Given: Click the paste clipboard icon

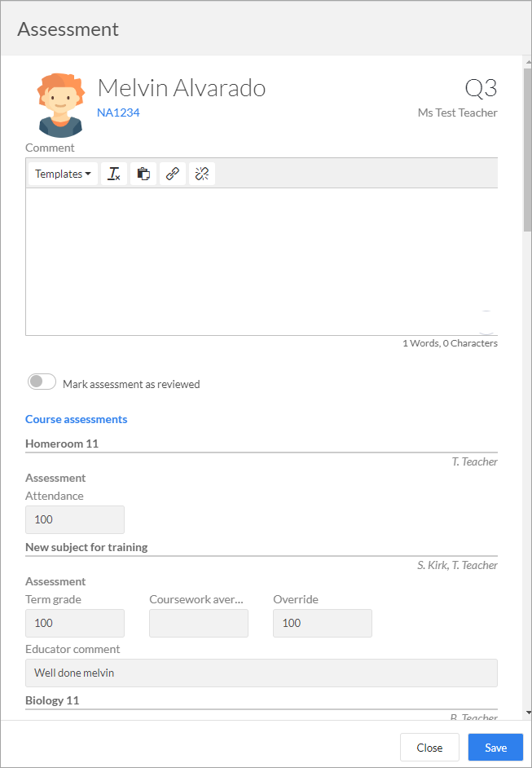Looking at the screenshot, I should click(x=143, y=174).
